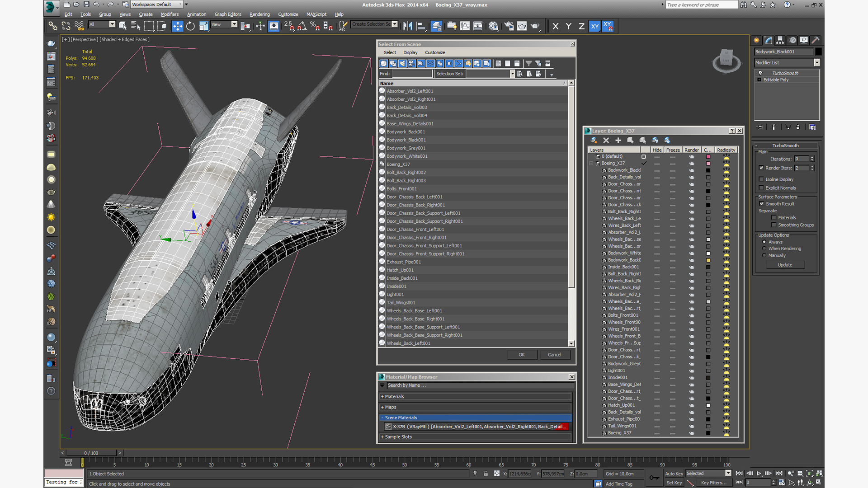Click the Select and Link chain icon
The image size is (868, 488).
pyautogui.click(x=53, y=26)
